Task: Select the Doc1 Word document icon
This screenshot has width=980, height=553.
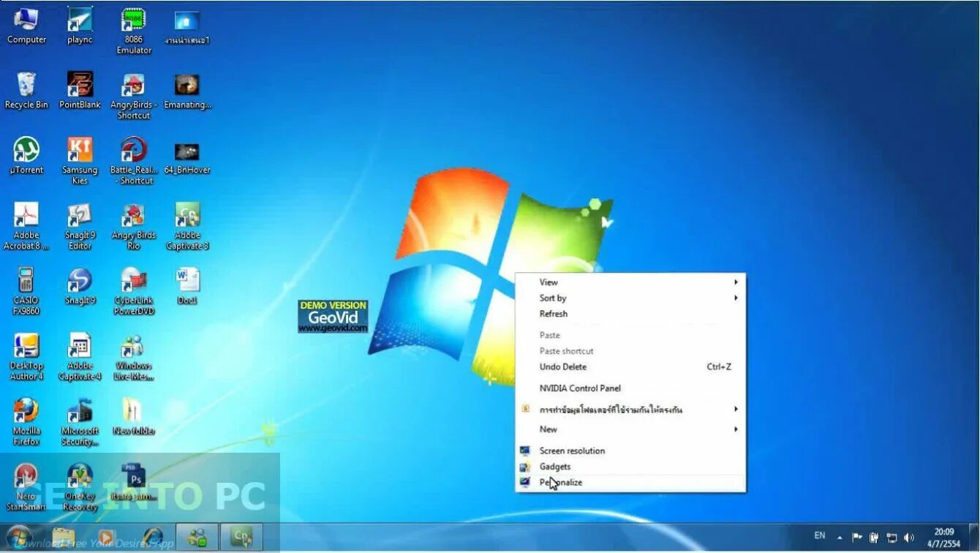Action: point(187,286)
